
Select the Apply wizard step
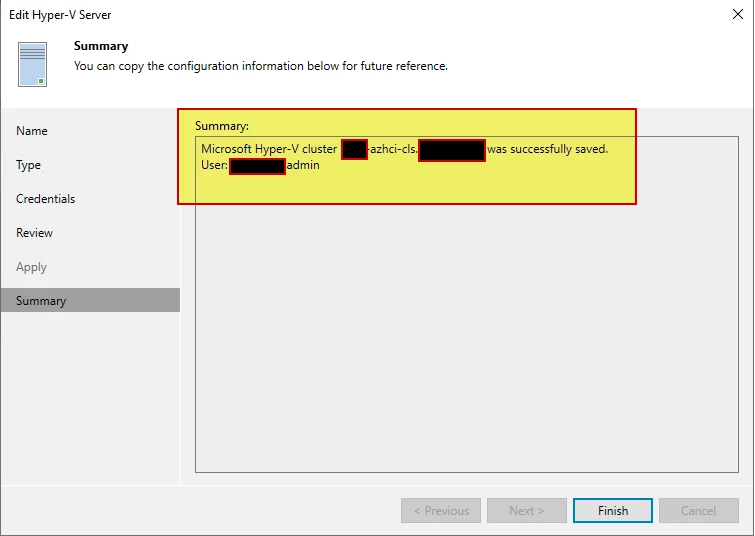tap(31, 267)
